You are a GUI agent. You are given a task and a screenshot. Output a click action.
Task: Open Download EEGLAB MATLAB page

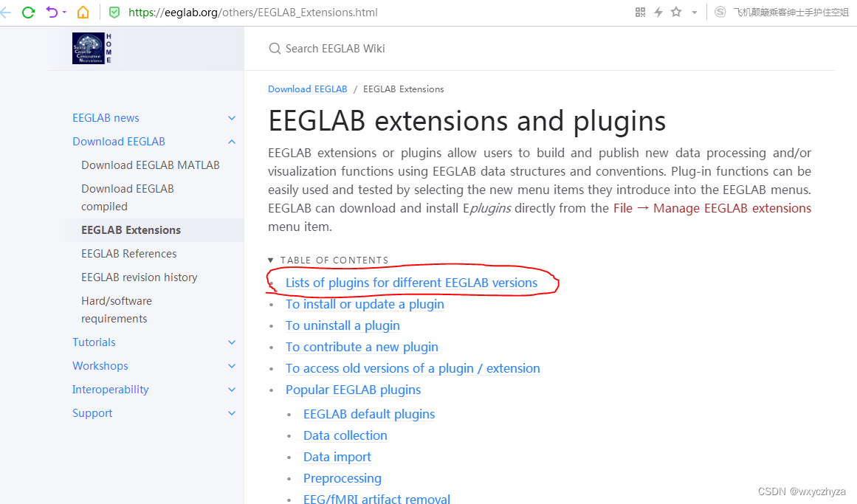151,165
